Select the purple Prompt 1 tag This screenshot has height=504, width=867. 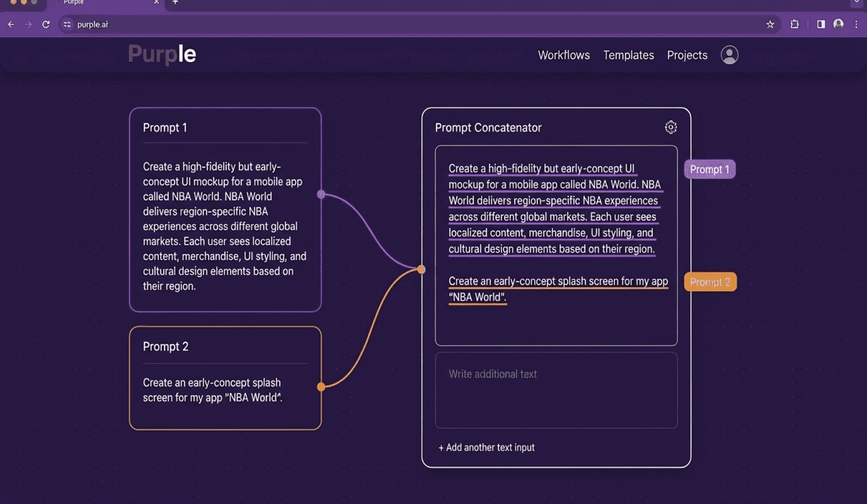(710, 169)
